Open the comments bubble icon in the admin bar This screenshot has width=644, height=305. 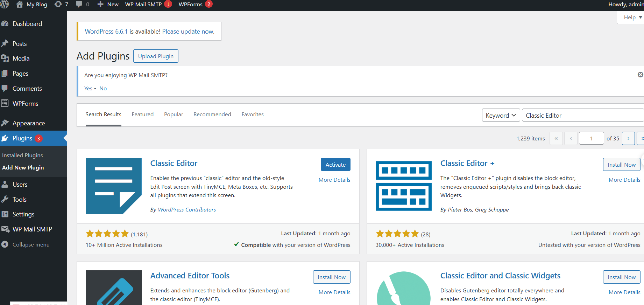click(79, 4)
